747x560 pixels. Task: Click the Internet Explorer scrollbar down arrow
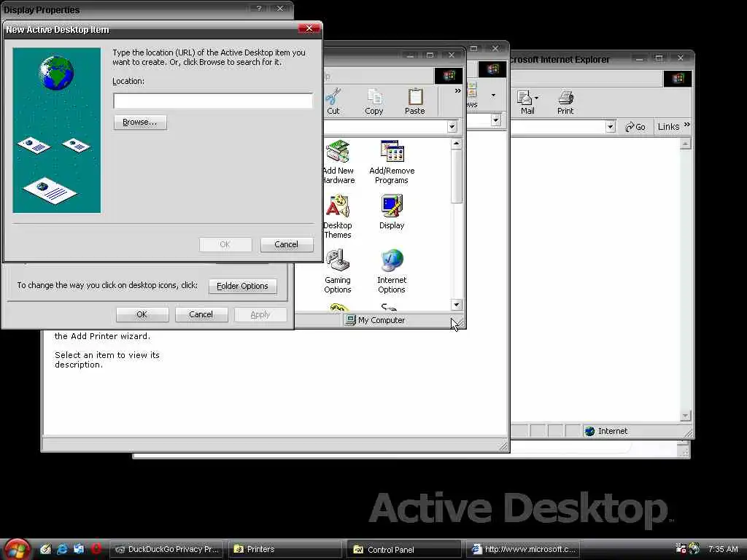[685, 416]
